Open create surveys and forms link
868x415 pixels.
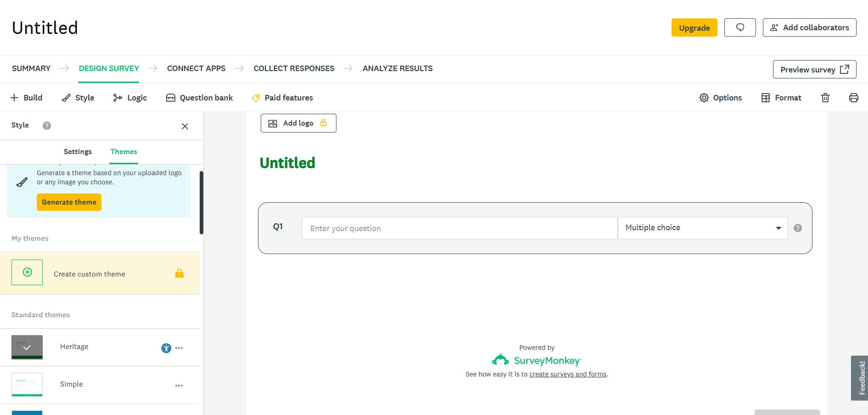click(568, 374)
